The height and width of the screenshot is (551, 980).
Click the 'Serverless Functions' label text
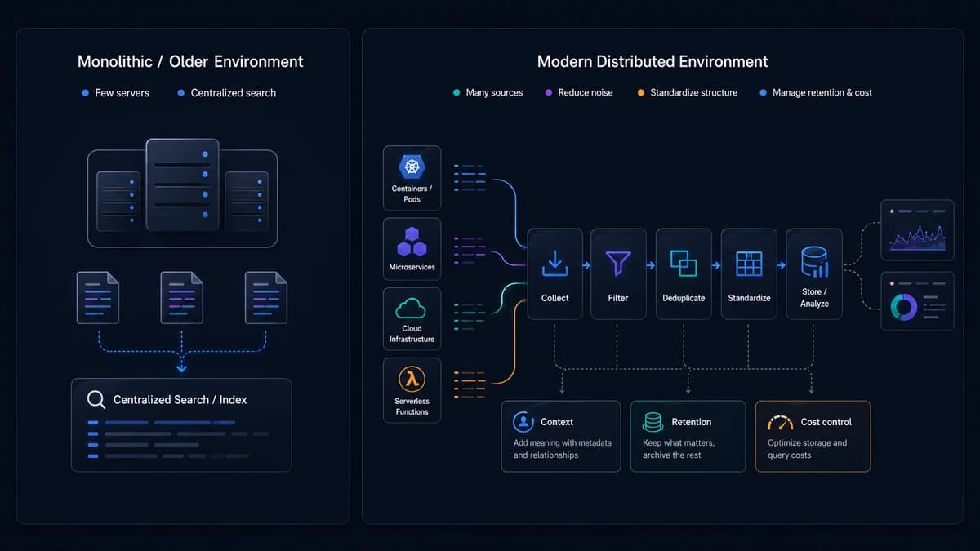tap(412, 407)
